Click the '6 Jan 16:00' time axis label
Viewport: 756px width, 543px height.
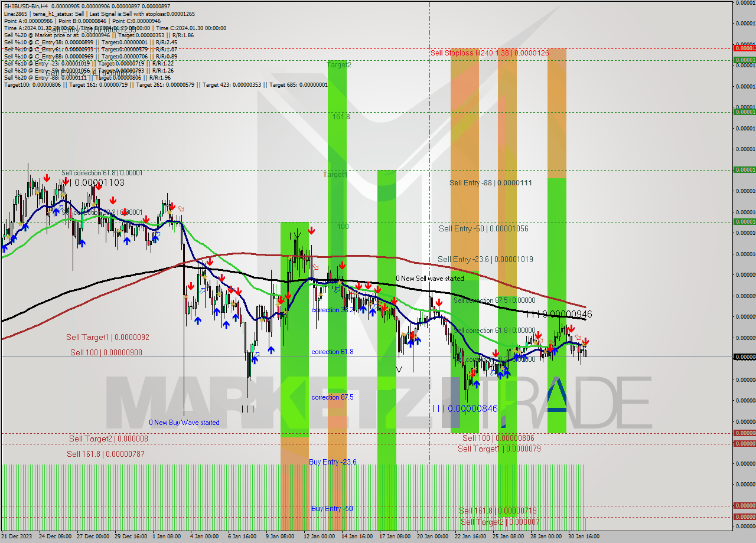pyautogui.click(x=243, y=537)
